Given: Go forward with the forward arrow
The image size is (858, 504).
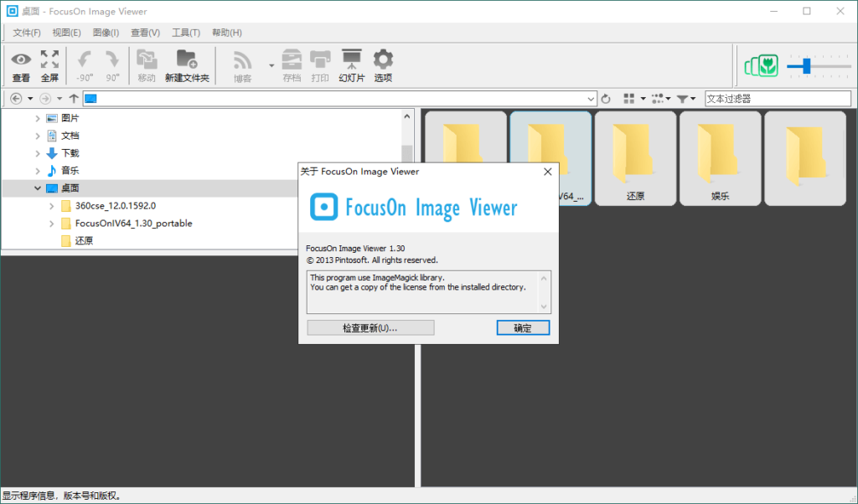Looking at the screenshot, I should coord(45,99).
